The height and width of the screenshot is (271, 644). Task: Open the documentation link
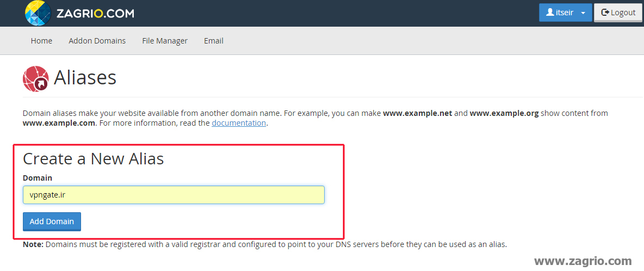click(239, 123)
